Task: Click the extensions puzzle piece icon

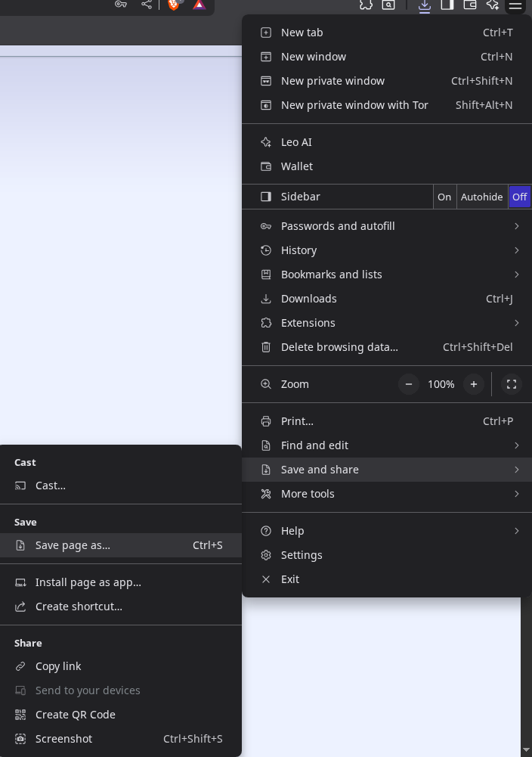Action: click(366, 5)
